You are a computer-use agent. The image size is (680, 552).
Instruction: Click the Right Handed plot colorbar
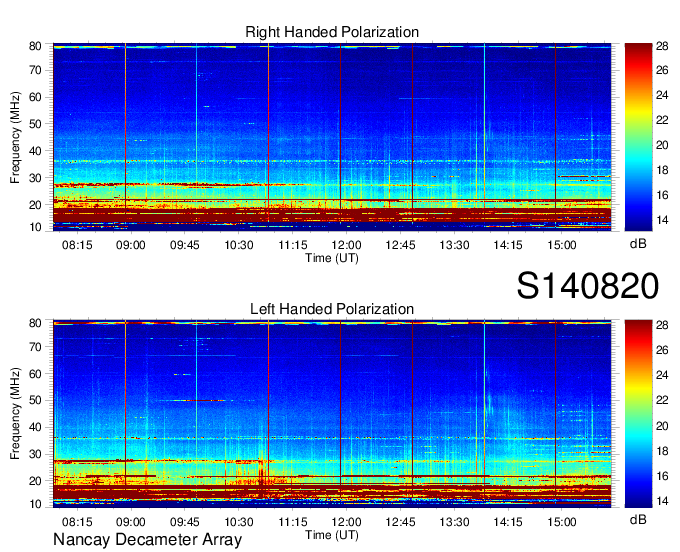pos(638,137)
